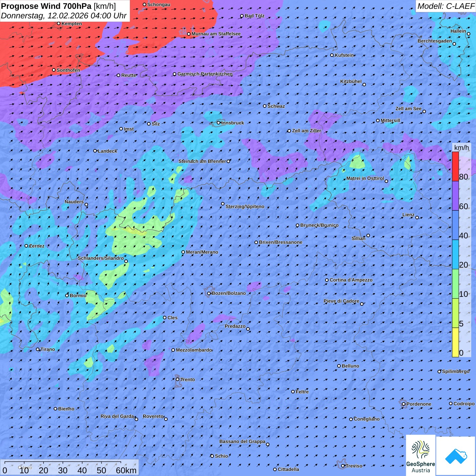Click the purple 60 km/h legend swatch
476x476 pixels.
coord(455,196)
